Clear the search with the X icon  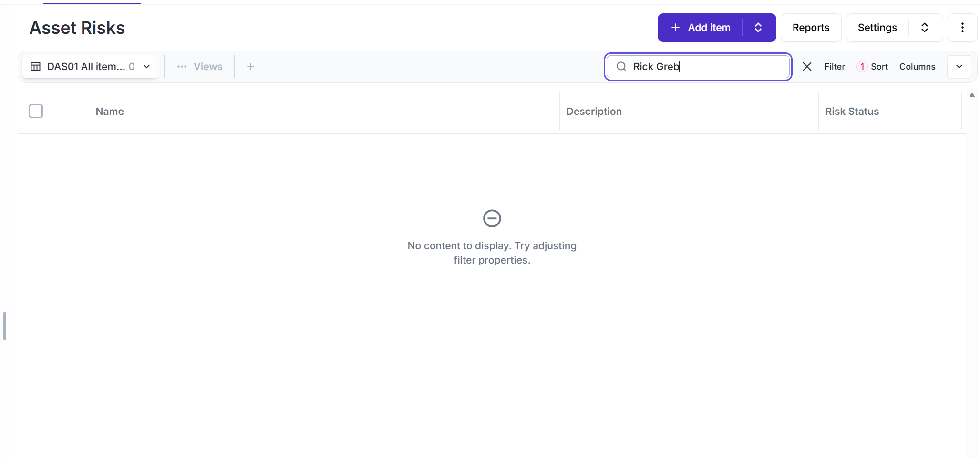click(807, 67)
